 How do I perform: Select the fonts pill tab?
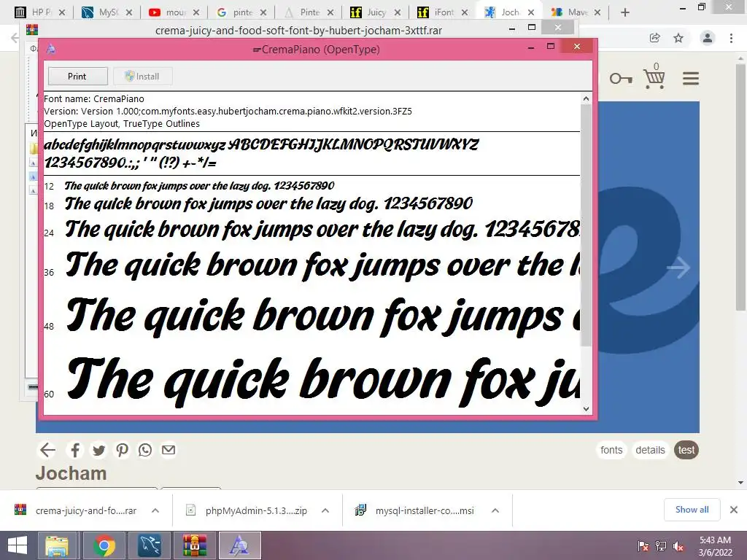coord(611,450)
